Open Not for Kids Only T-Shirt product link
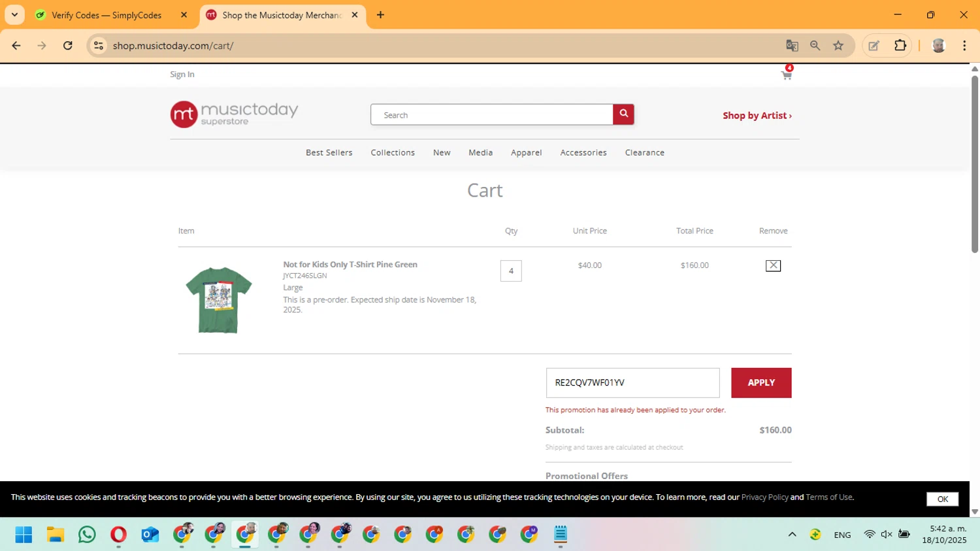Screen dimensions: 980x551 [x=350, y=265]
